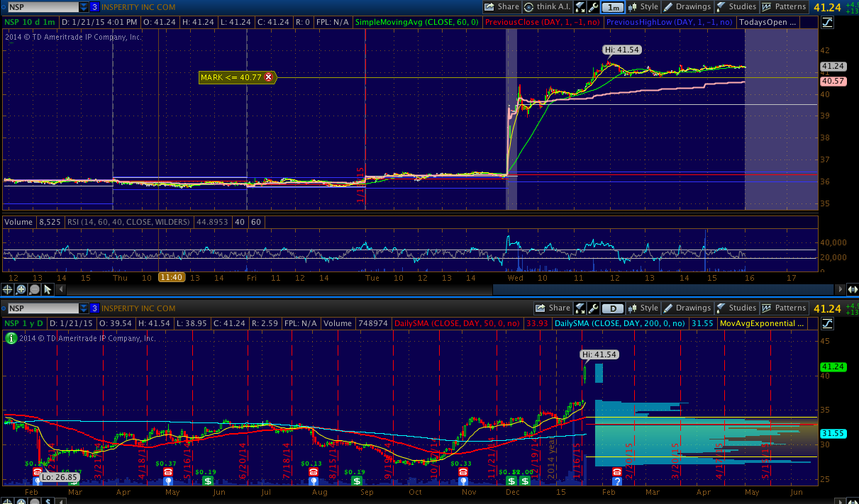Expand the time axis with right-edge arrows button

click(x=850, y=289)
